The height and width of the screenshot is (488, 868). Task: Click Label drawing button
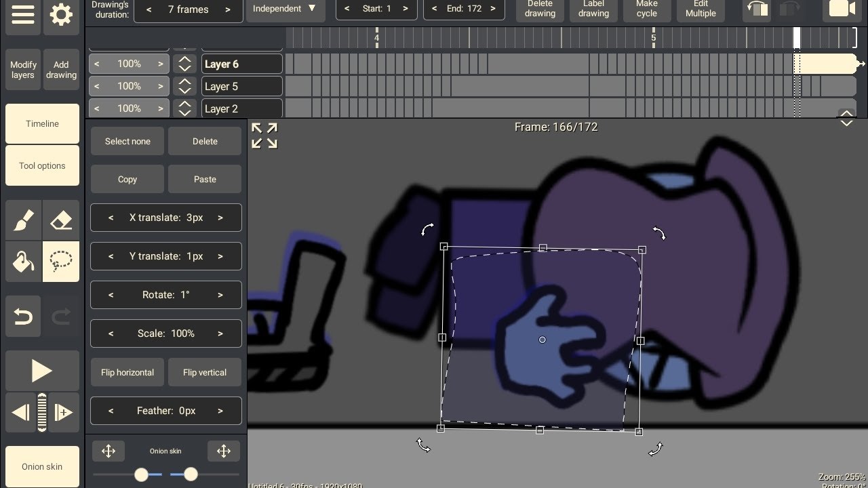click(593, 9)
